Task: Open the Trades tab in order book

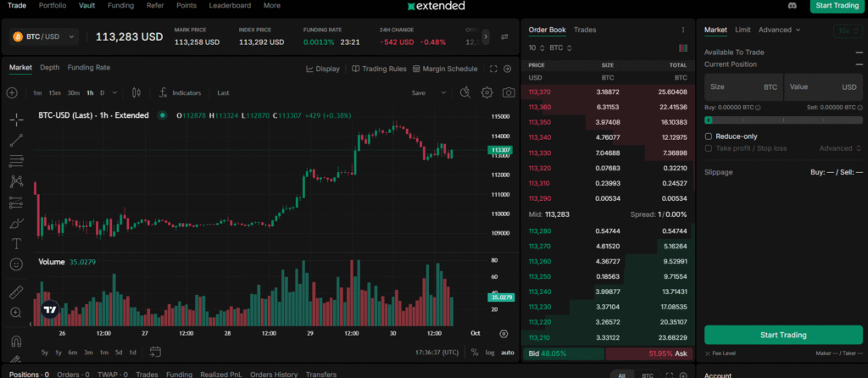Action: coord(585,30)
